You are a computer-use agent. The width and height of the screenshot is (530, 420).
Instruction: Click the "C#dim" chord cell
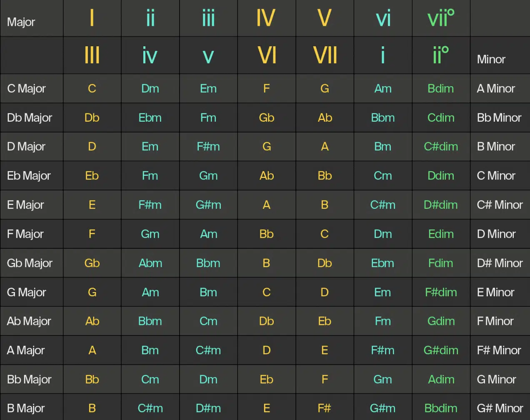(x=441, y=147)
